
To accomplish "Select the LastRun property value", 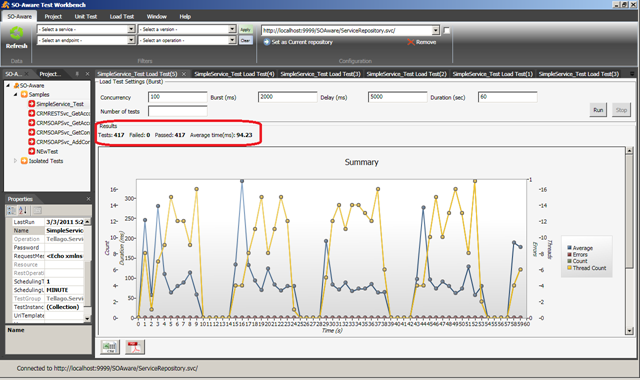I will (64, 222).
